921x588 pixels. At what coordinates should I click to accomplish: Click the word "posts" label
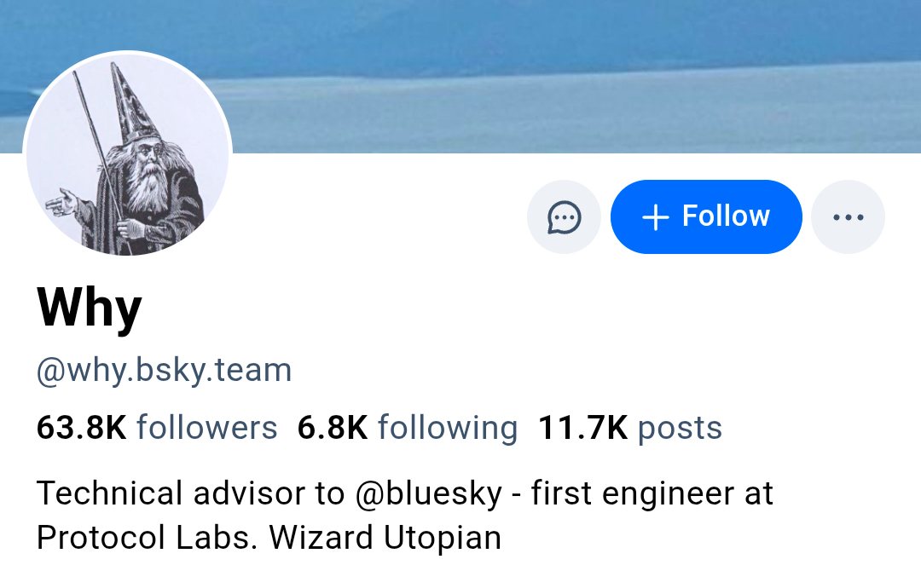(680, 428)
